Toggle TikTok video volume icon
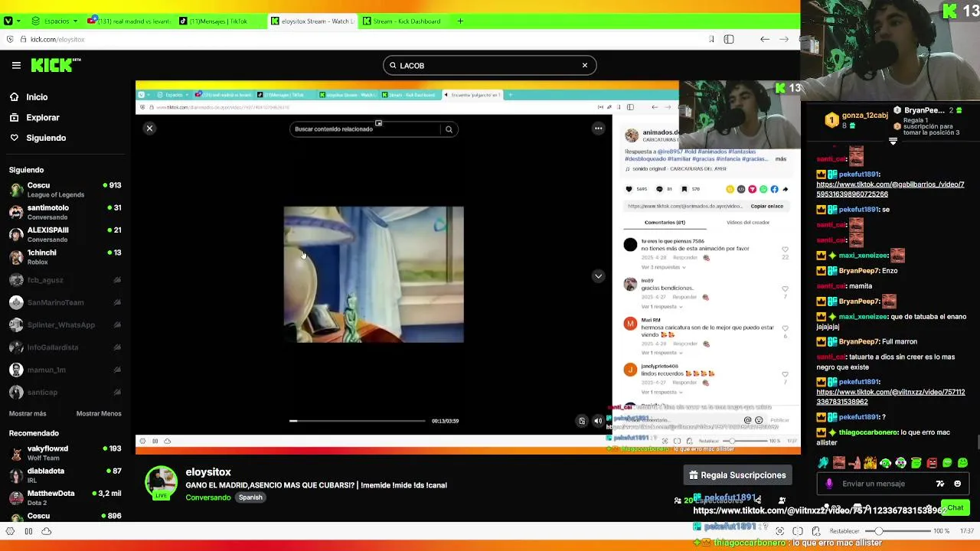 tap(598, 421)
